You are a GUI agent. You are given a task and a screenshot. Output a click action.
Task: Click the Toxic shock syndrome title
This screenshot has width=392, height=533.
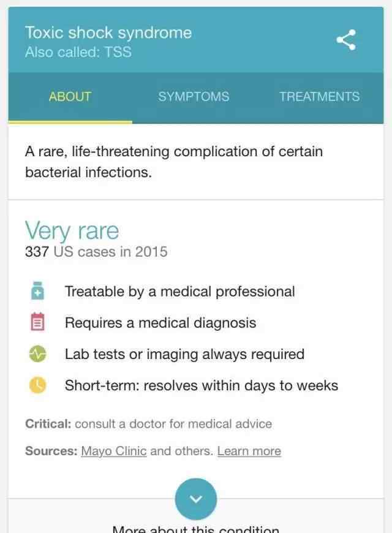pyautogui.click(x=108, y=33)
